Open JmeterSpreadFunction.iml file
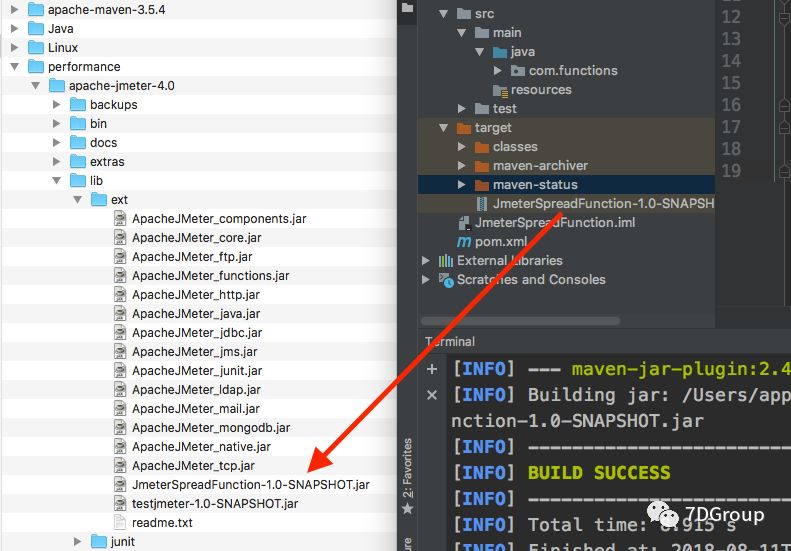Image resolution: width=791 pixels, height=551 pixels. point(555,223)
